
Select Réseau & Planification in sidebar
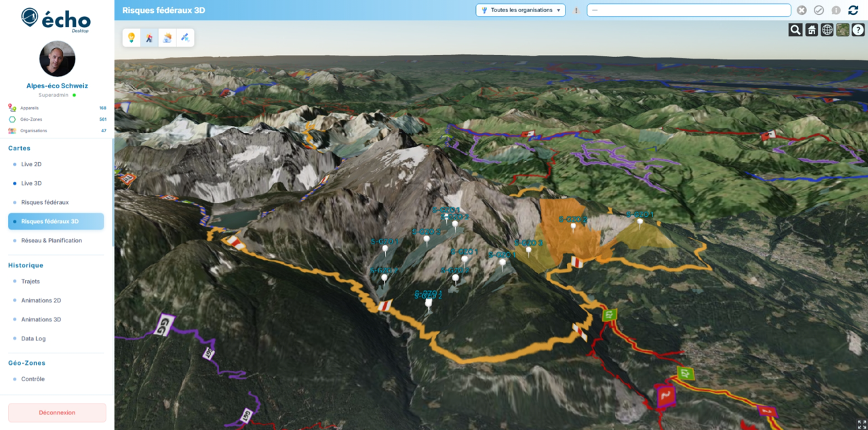point(51,241)
